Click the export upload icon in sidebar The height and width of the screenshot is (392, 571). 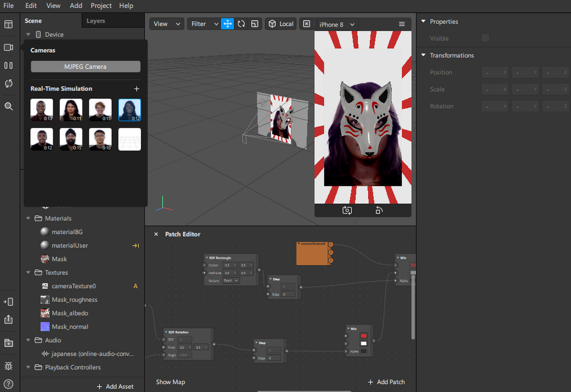point(9,320)
